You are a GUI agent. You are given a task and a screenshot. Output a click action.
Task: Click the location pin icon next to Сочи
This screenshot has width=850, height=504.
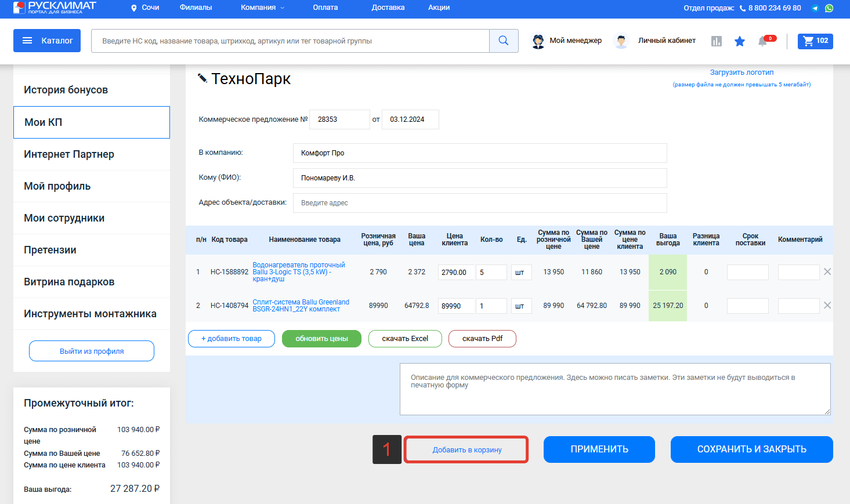click(134, 8)
